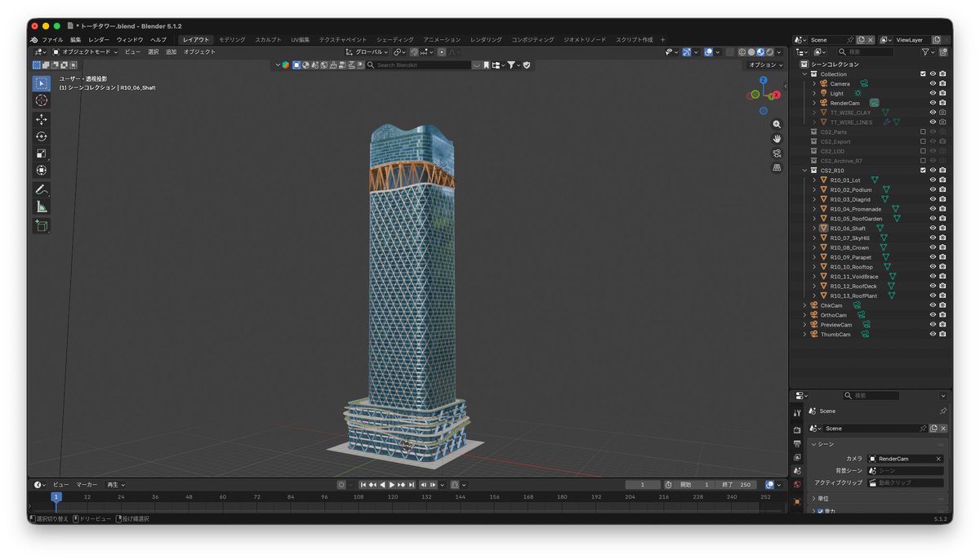Open the Options dropdown in the viewport

[x=765, y=64]
